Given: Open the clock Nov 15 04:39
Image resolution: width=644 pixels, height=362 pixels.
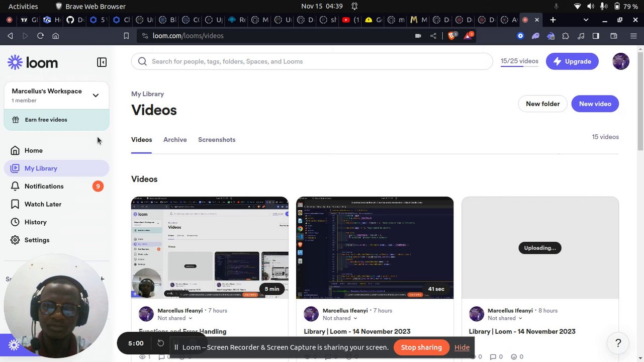Looking at the screenshot, I should [322, 6].
